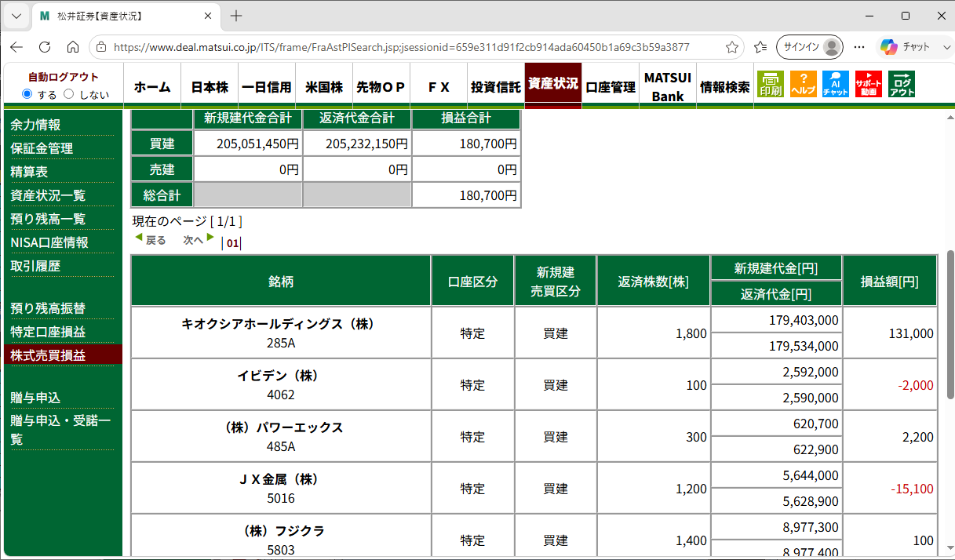Open the favorites list icon
Image resolution: width=955 pixels, height=560 pixels.
pos(760,47)
